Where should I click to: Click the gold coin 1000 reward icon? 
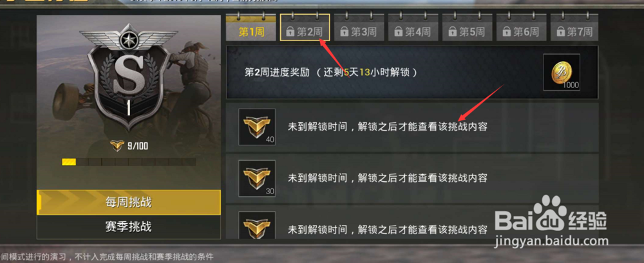coord(562,72)
